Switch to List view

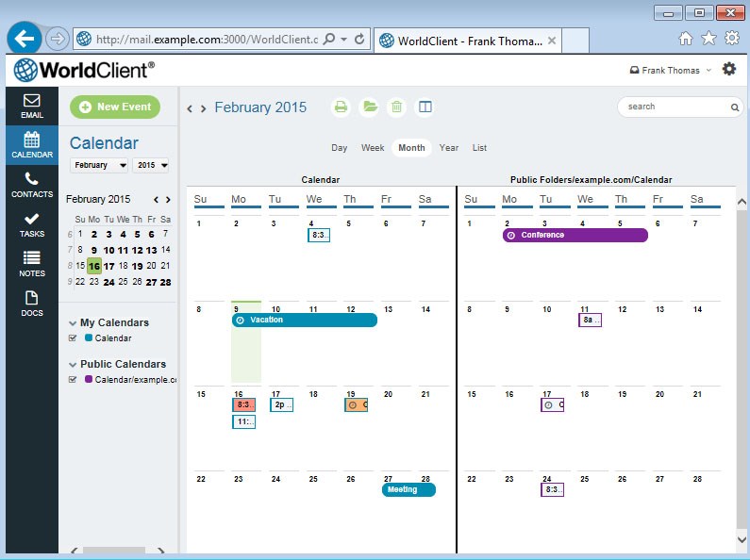pyautogui.click(x=479, y=148)
